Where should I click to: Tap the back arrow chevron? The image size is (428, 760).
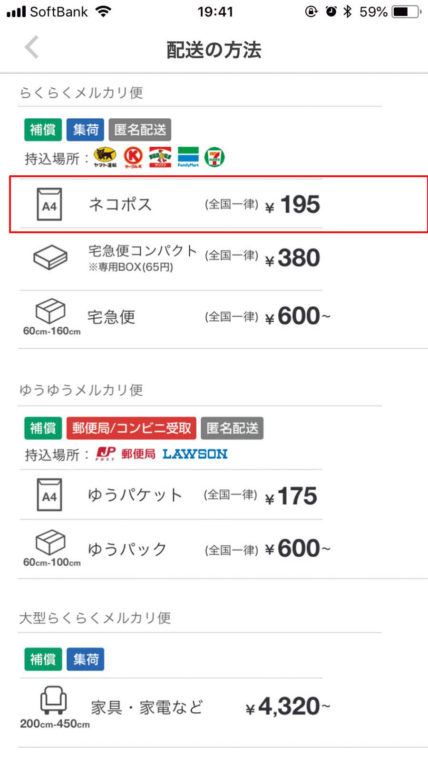[32, 48]
